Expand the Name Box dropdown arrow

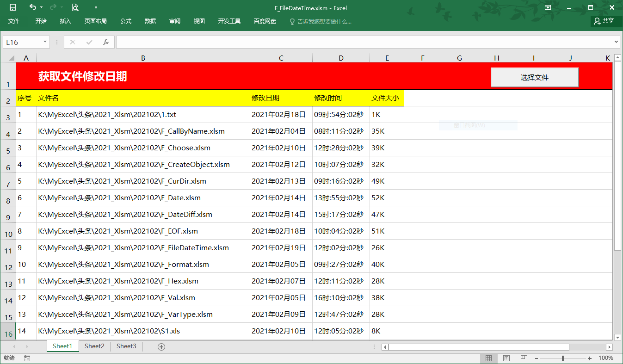click(45, 42)
